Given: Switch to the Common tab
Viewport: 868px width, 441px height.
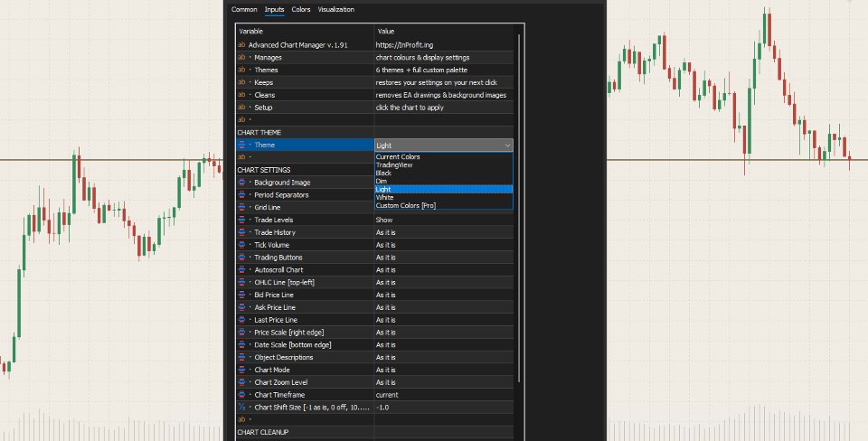Looking at the screenshot, I should [244, 9].
